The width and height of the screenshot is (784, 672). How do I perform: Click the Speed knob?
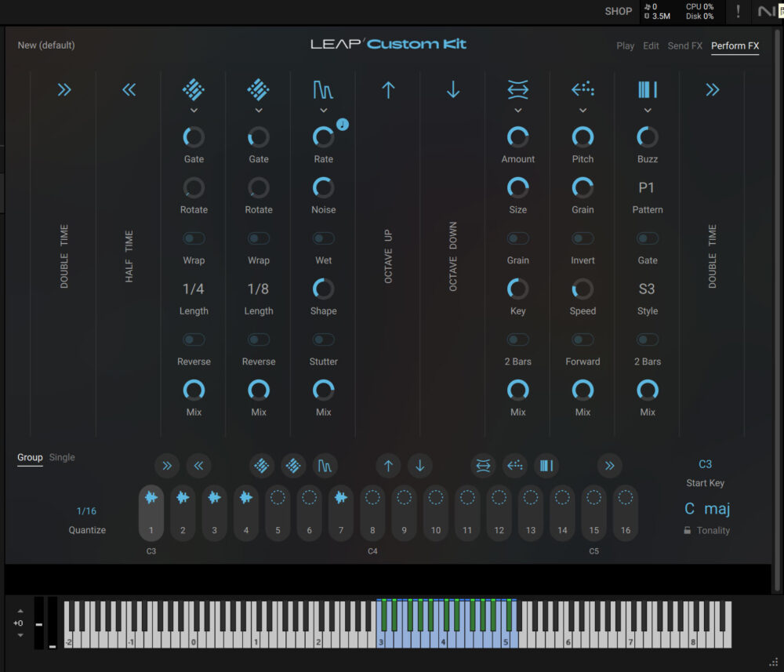(x=583, y=289)
